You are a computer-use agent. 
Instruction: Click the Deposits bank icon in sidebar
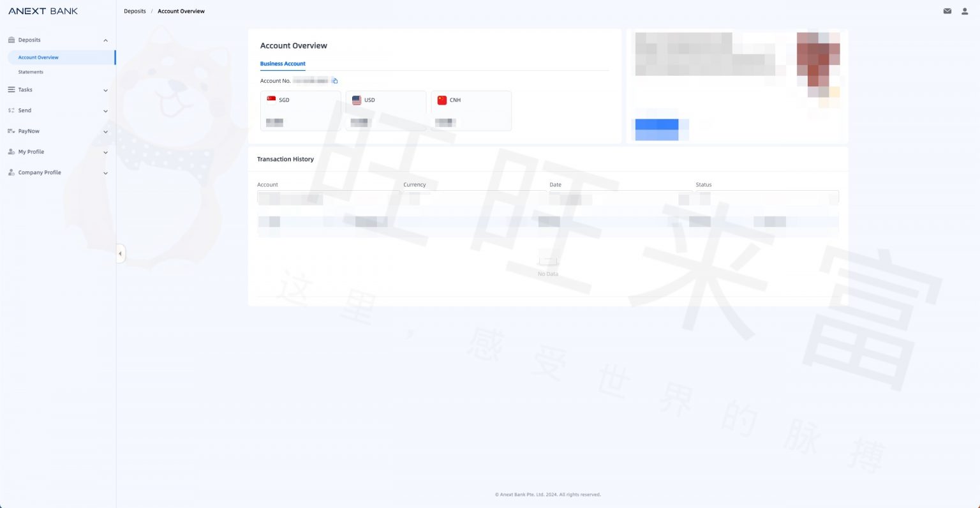(x=11, y=40)
